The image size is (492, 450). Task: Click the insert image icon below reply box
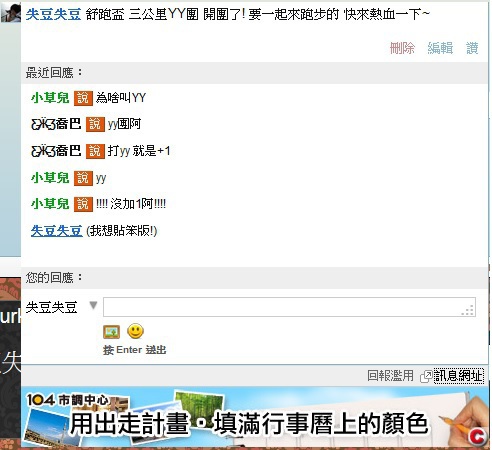coord(111,331)
